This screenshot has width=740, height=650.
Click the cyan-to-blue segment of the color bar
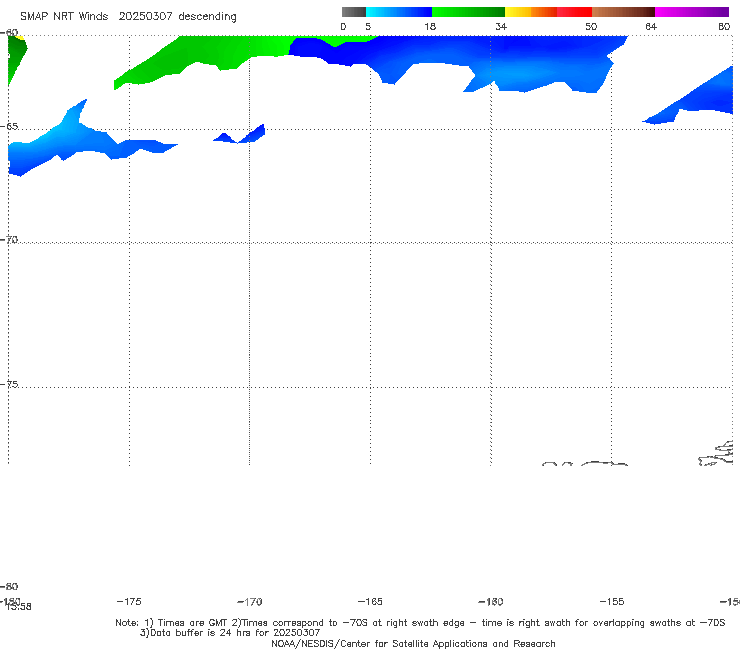pos(399,12)
